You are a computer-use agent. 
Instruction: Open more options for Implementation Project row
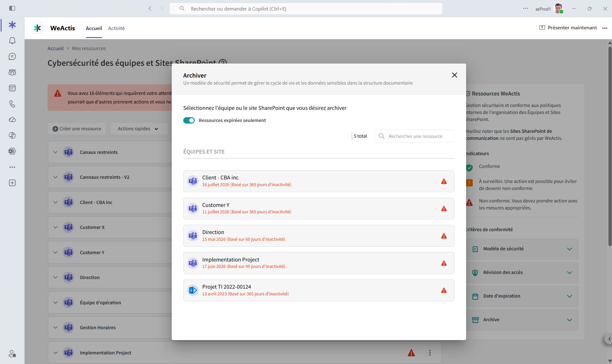coord(430,353)
